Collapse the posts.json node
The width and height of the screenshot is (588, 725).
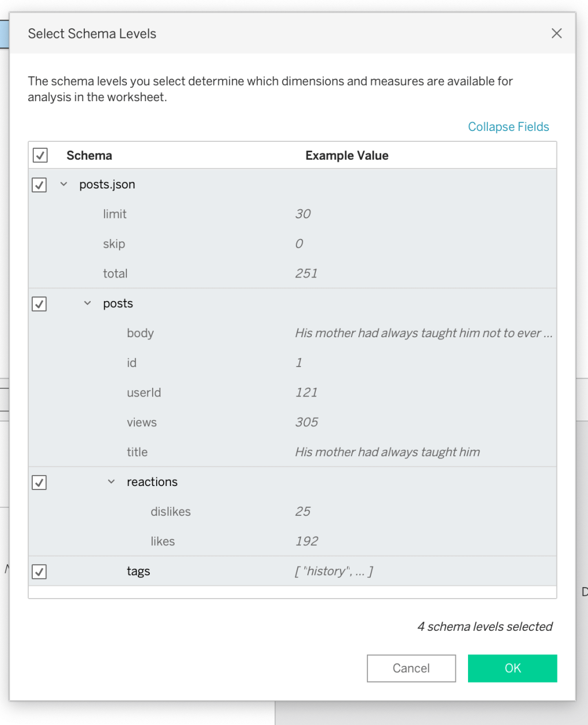(x=64, y=184)
